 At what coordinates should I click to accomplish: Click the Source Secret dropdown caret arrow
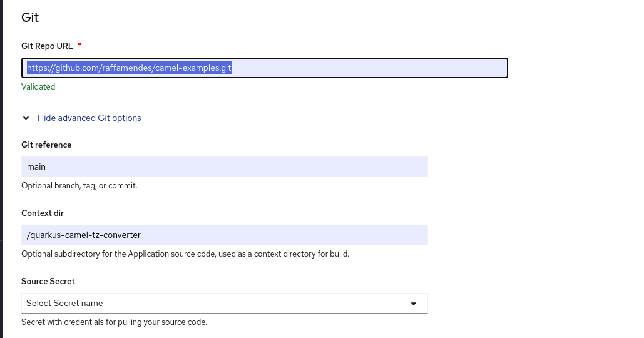pyautogui.click(x=413, y=304)
